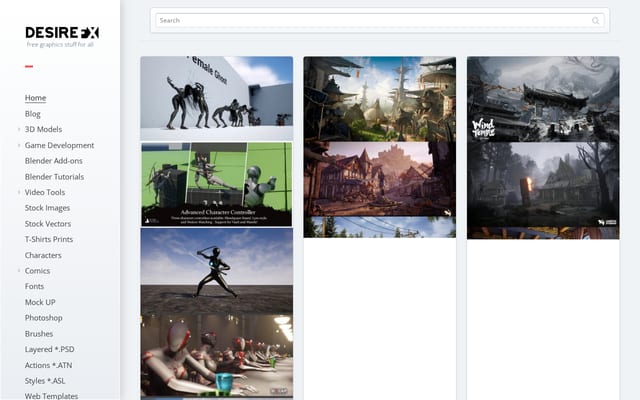Select the Video Tools link
This screenshot has width=640, height=400.
45,192
